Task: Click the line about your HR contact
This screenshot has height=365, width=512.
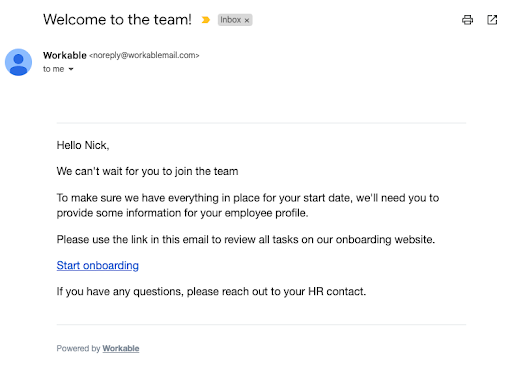Action: point(211,291)
